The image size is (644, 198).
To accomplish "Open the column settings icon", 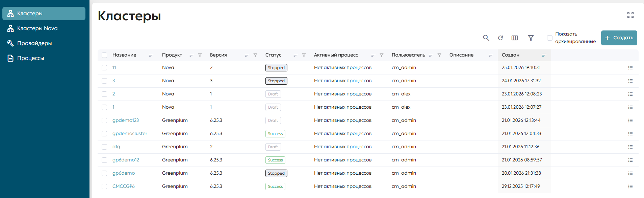I will click(515, 38).
